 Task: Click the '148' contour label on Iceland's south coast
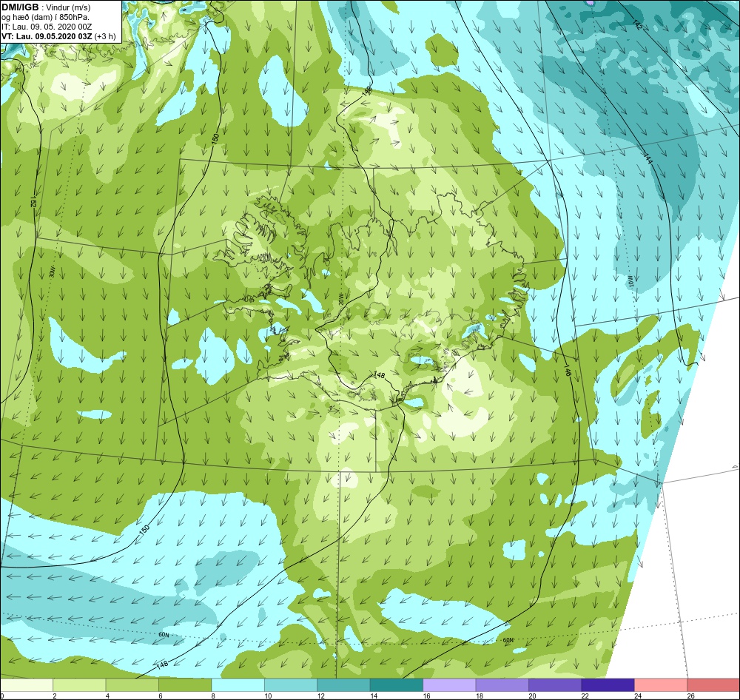[x=379, y=375]
